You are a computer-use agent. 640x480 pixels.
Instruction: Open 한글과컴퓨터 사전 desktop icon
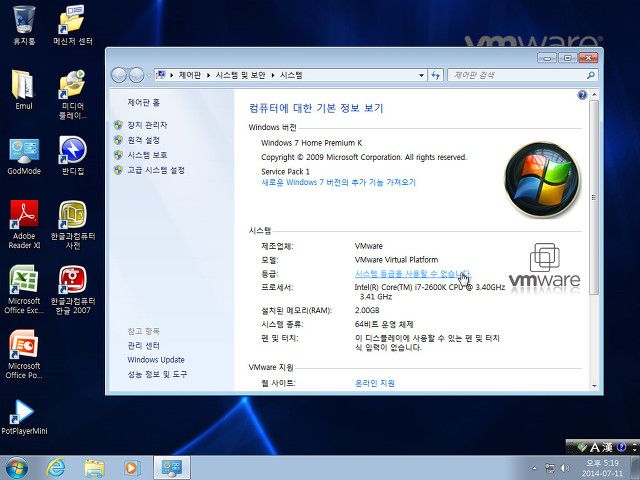[x=73, y=224]
